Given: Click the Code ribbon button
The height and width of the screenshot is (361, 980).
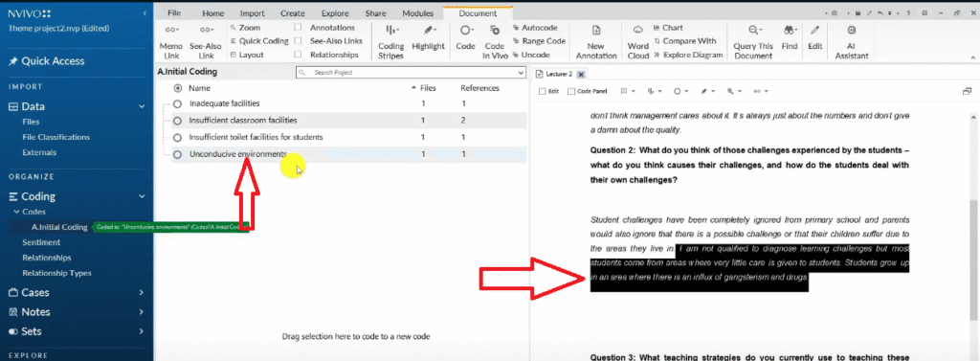Looking at the screenshot, I should tap(466, 37).
